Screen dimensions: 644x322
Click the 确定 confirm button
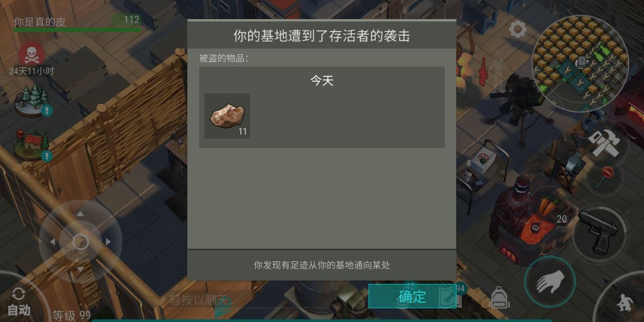click(413, 296)
